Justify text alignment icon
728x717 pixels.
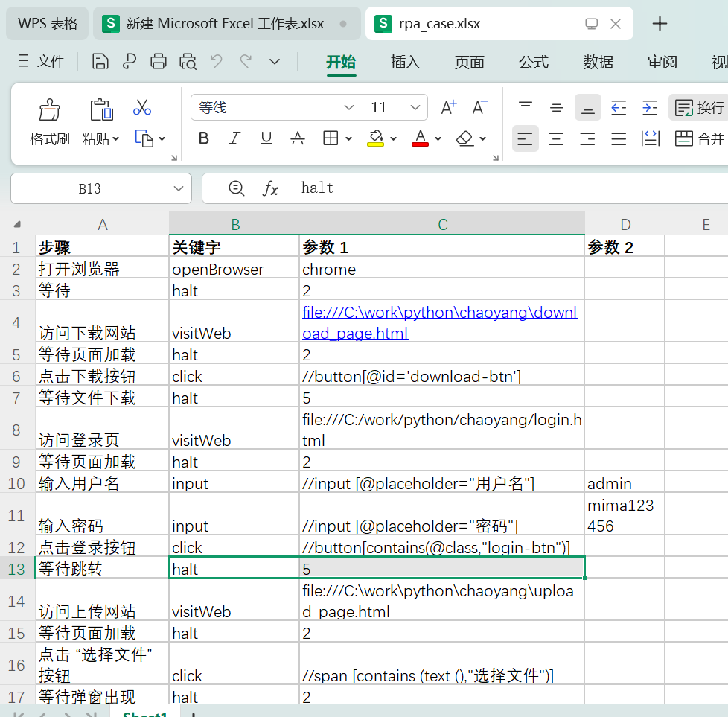tap(619, 138)
